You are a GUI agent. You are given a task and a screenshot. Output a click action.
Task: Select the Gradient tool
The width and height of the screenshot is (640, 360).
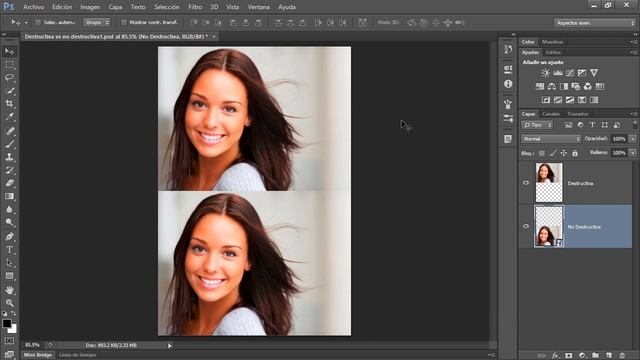click(x=9, y=196)
